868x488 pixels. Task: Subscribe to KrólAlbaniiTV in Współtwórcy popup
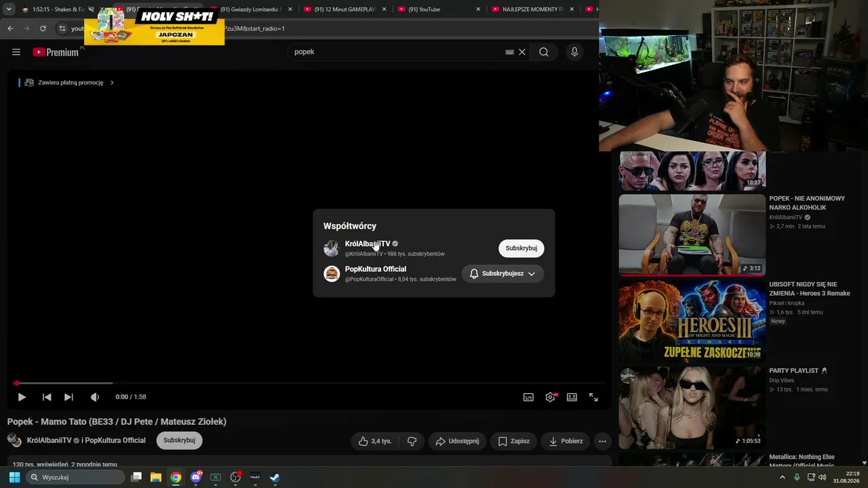click(x=521, y=248)
